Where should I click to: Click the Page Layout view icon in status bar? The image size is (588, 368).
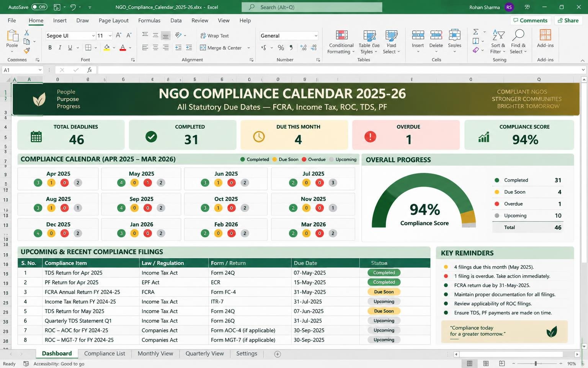click(486, 363)
